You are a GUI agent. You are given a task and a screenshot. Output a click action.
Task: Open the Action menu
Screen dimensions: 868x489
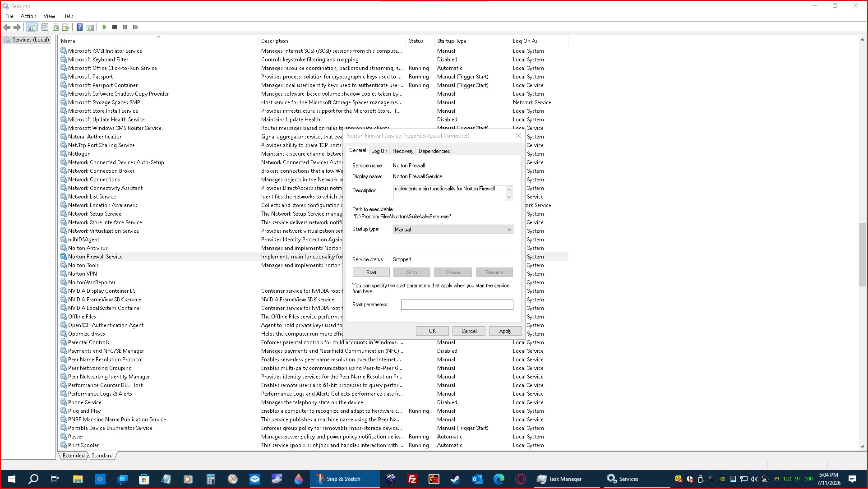28,16
